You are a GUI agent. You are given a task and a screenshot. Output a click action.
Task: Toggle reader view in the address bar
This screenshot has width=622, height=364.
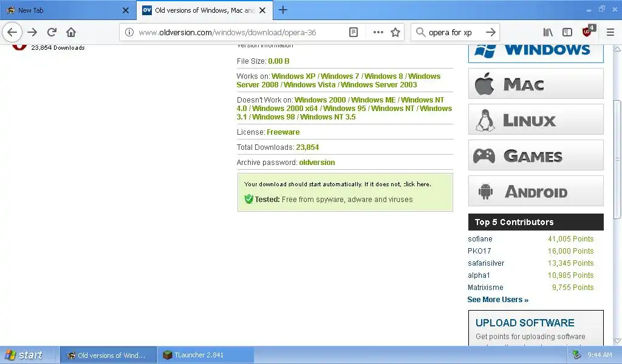point(354,32)
